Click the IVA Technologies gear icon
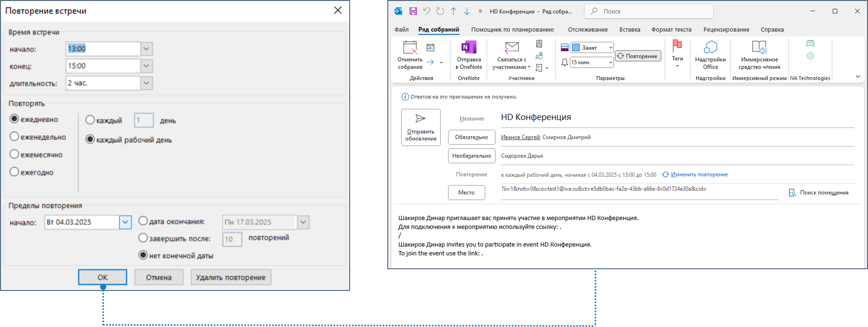 tap(810, 56)
